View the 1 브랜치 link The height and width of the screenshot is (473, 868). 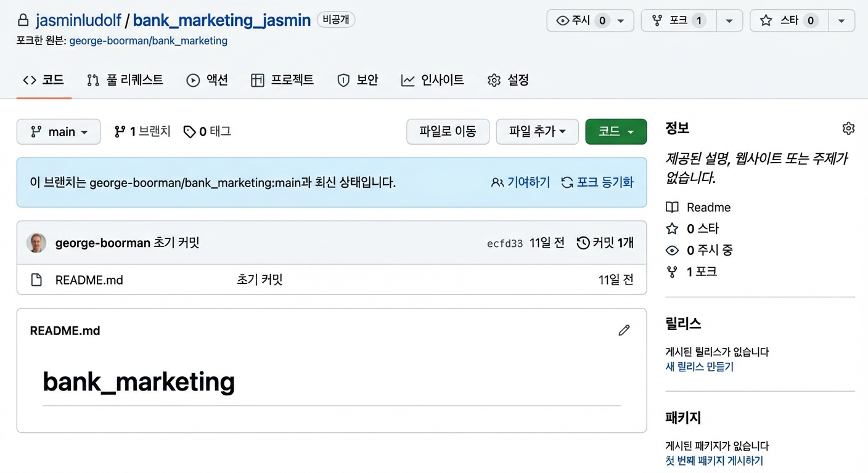142,132
